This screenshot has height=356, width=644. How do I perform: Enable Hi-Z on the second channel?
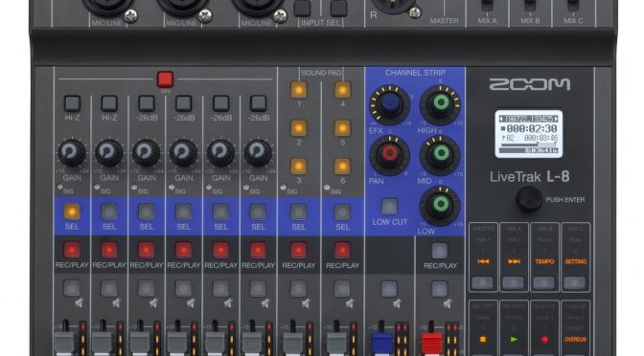pos(109,103)
